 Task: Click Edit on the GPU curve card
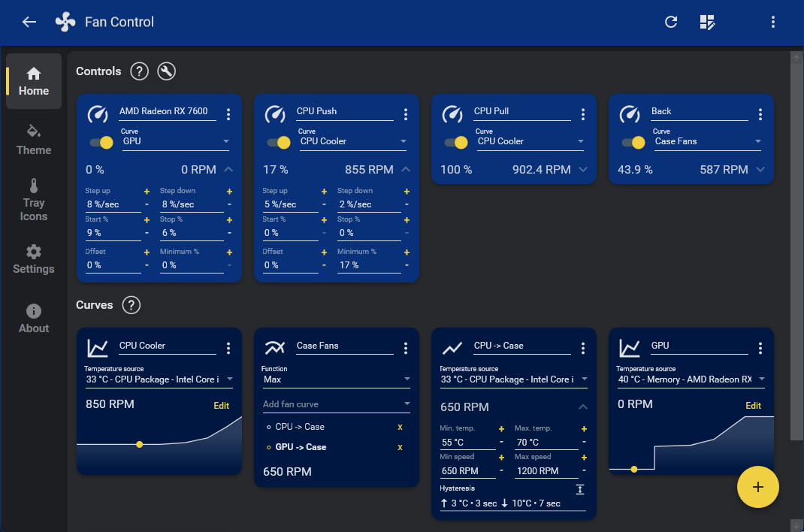click(x=753, y=405)
